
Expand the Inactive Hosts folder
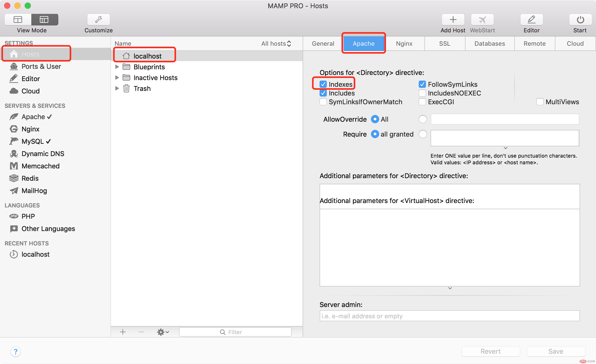tap(117, 78)
